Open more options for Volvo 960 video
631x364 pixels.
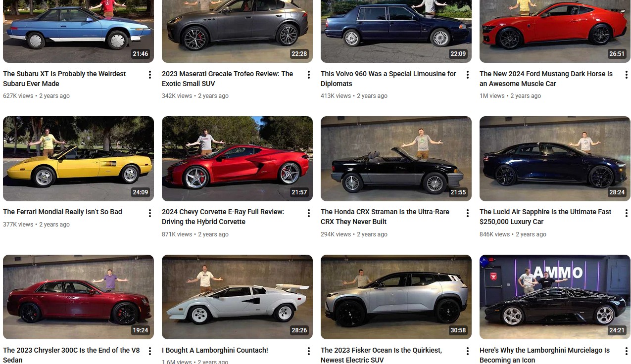click(467, 75)
